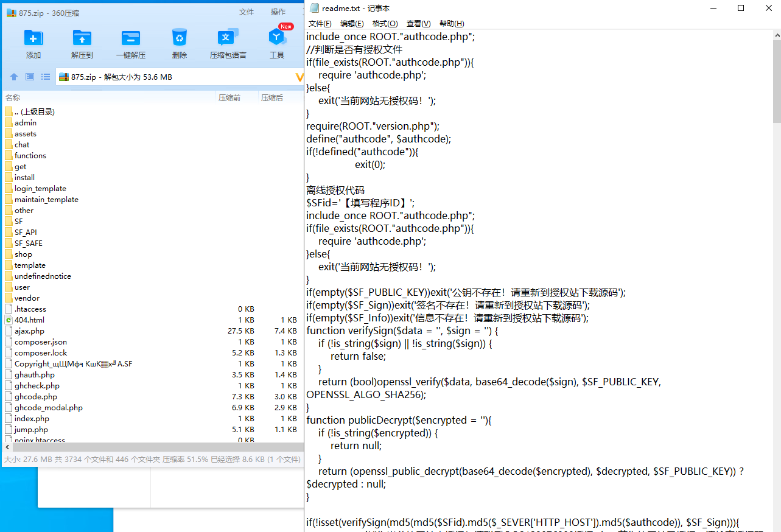
Task: Select the ghcode.php file
Action: (x=35, y=396)
